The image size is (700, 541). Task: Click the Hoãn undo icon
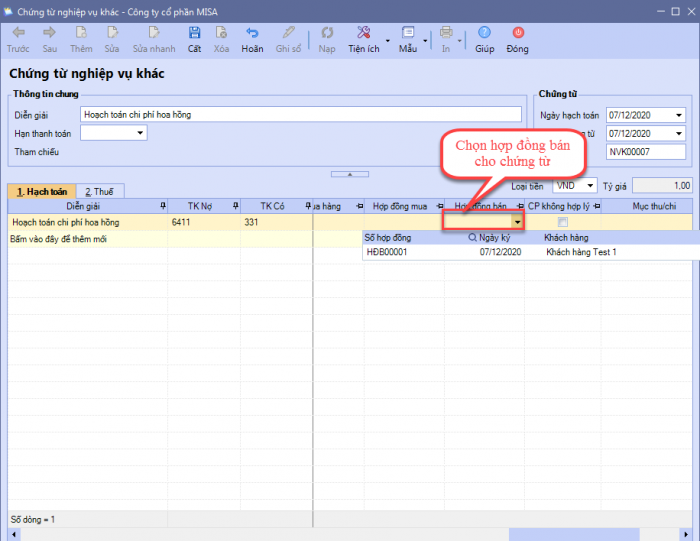pos(252,34)
